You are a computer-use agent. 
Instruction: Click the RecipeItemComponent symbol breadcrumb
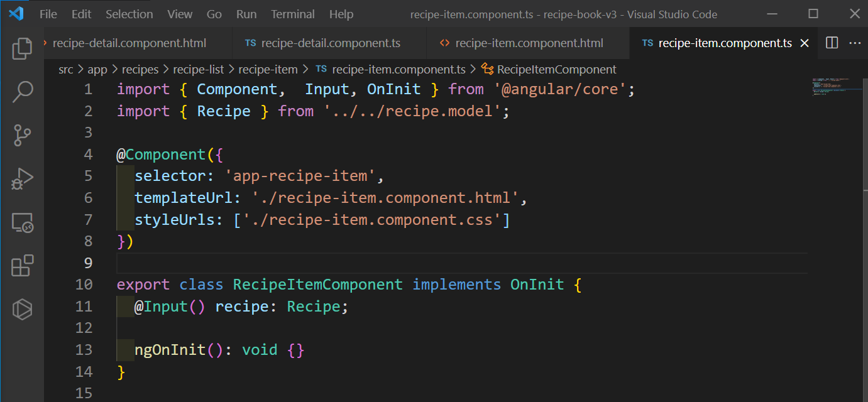[x=557, y=69]
